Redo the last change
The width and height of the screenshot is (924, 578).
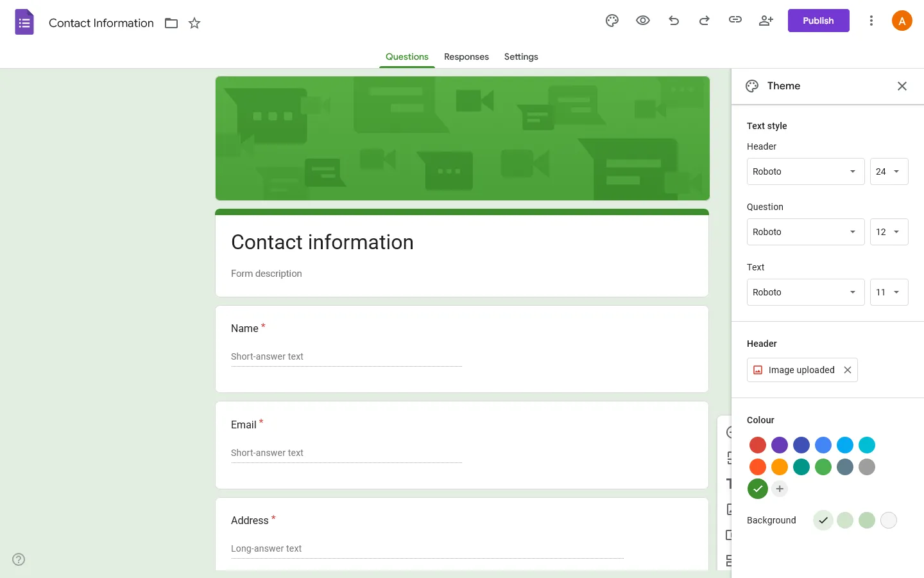(x=704, y=21)
